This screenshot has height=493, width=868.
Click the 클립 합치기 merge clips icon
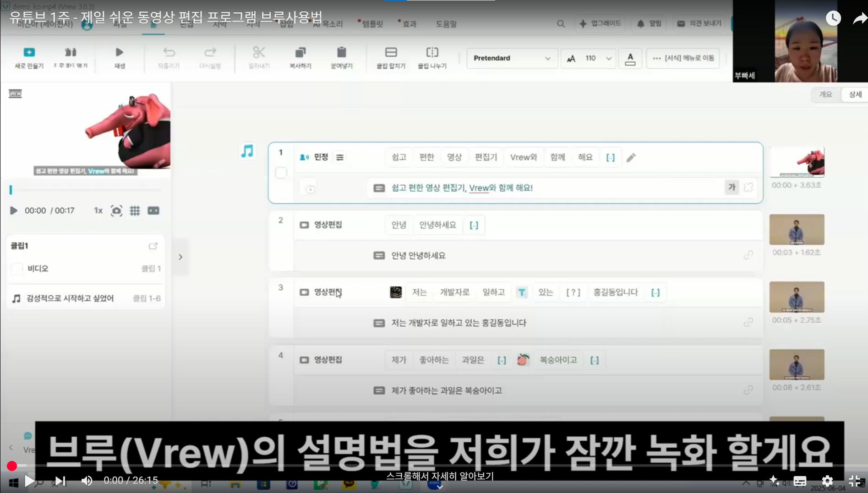pyautogui.click(x=391, y=52)
